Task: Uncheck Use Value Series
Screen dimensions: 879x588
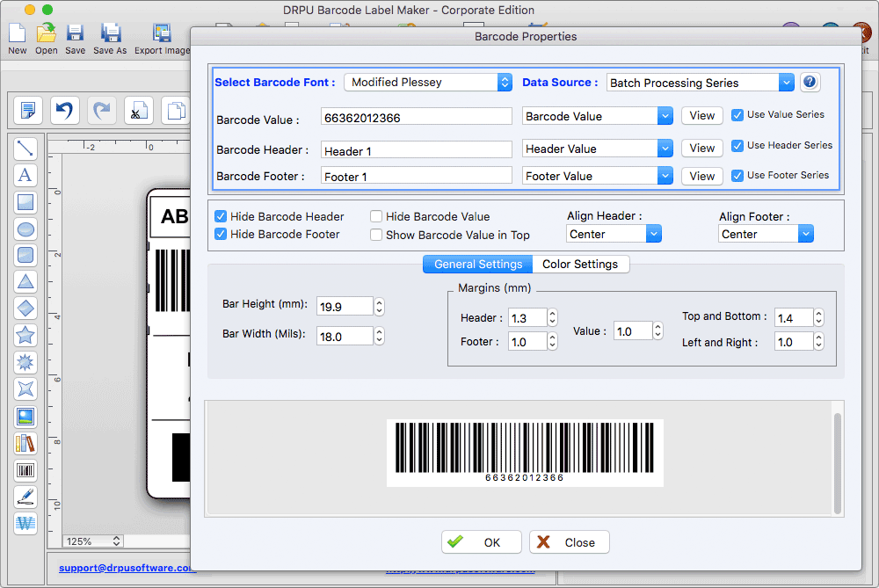Action: [737, 114]
